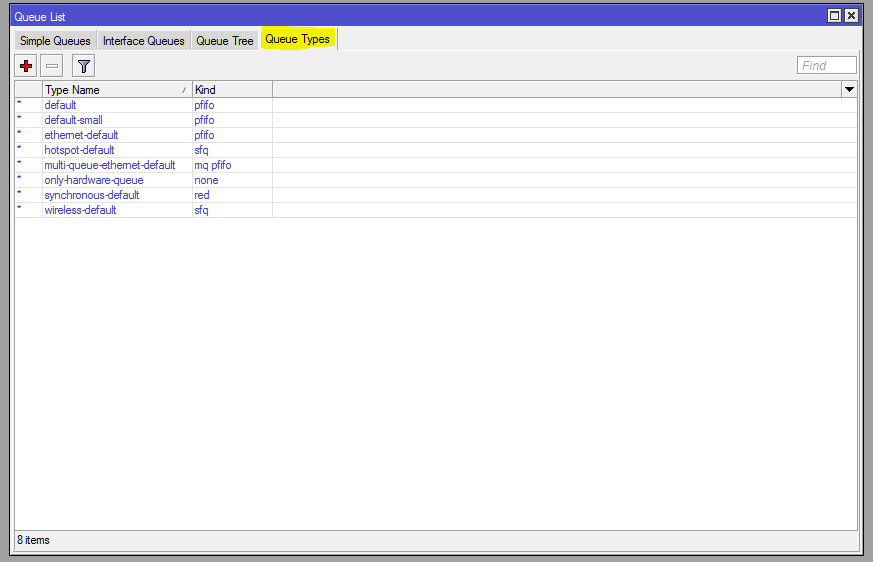Image resolution: width=873 pixels, height=562 pixels.
Task: Switch to the Simple Queues tab
Action: pos(55,41)
